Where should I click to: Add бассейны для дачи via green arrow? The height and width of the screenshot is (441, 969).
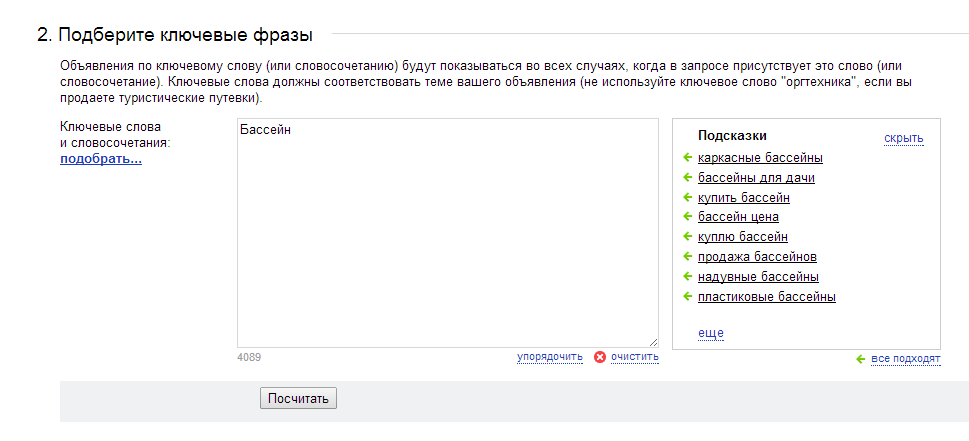coord(687,177)
